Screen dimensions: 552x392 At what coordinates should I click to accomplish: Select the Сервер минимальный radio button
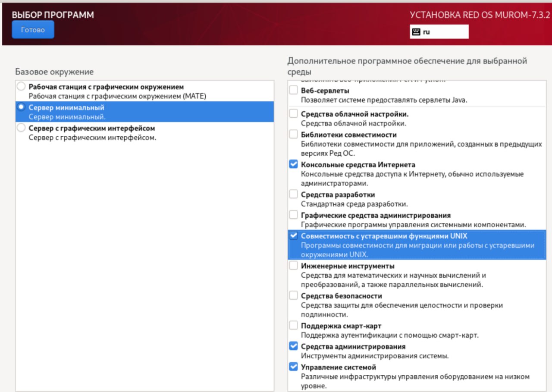pos(21,107)
